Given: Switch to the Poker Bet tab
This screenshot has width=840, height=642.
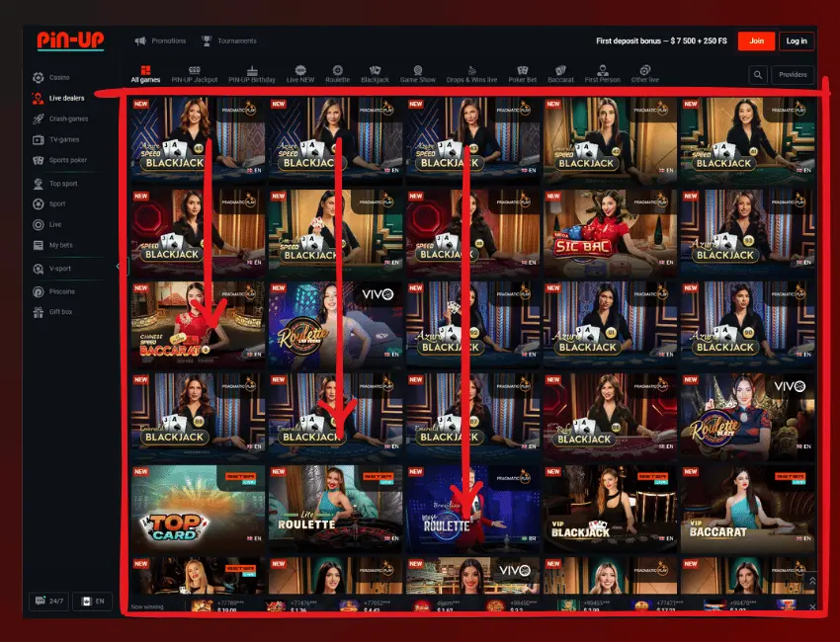Looking at the screenshot, I should point(523,74).
